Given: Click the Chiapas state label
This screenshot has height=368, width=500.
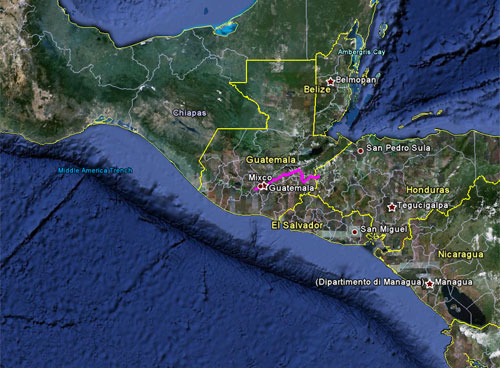Looking at the screenshot, I should pos(190,113).
